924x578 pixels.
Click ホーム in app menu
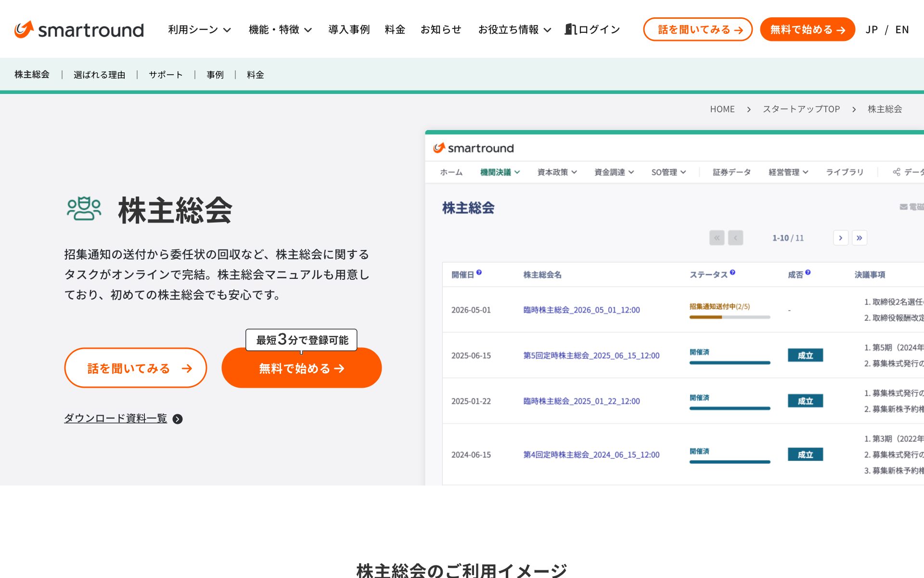point(451,172)
